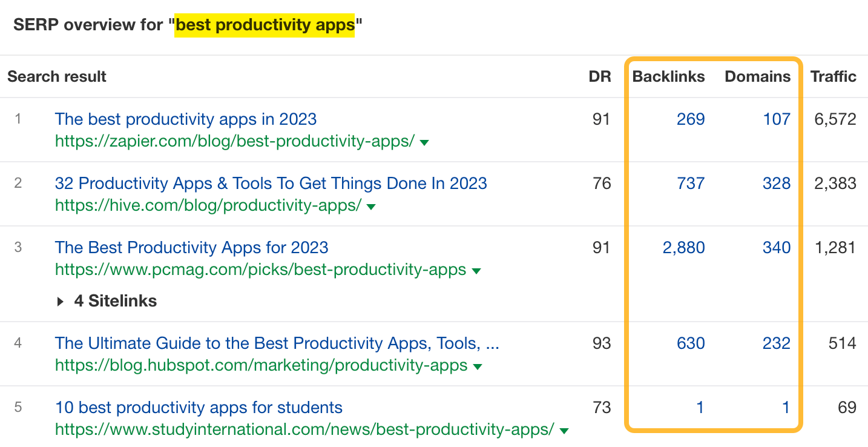View the 328 referring domains for Hive

click(777, 183)
